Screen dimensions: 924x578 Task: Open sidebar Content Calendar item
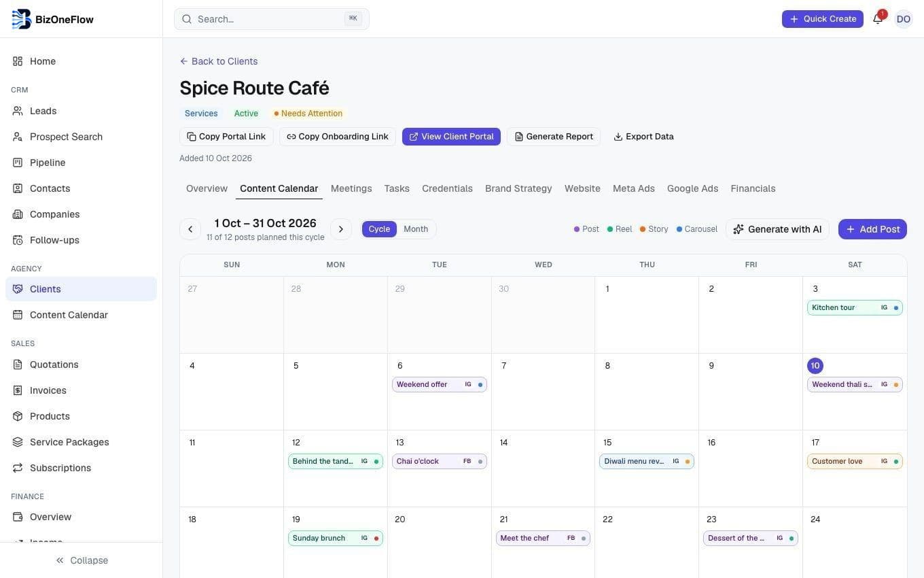click(81, 315)
